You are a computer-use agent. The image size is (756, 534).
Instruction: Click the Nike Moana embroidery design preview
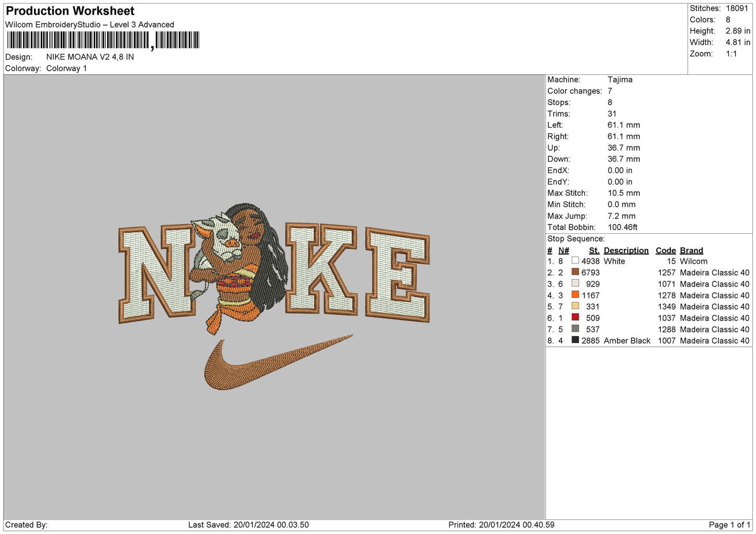click(x=274, y=297)
